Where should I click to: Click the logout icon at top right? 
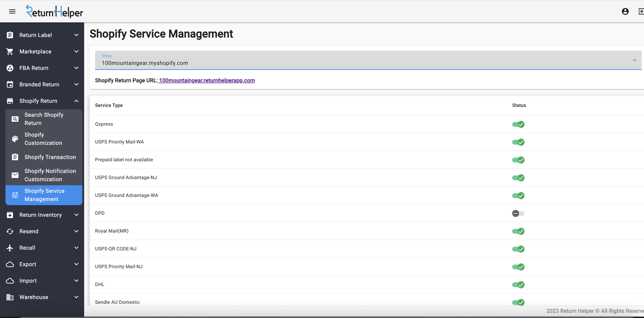click(641, 11)
